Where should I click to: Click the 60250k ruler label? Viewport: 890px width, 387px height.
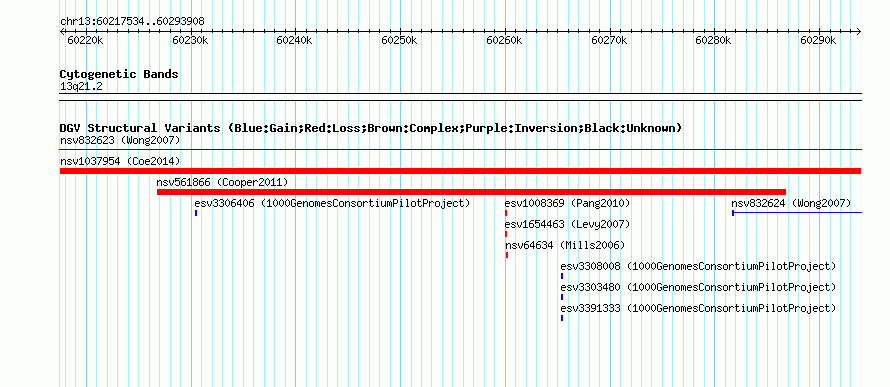[x=400, y=40]
